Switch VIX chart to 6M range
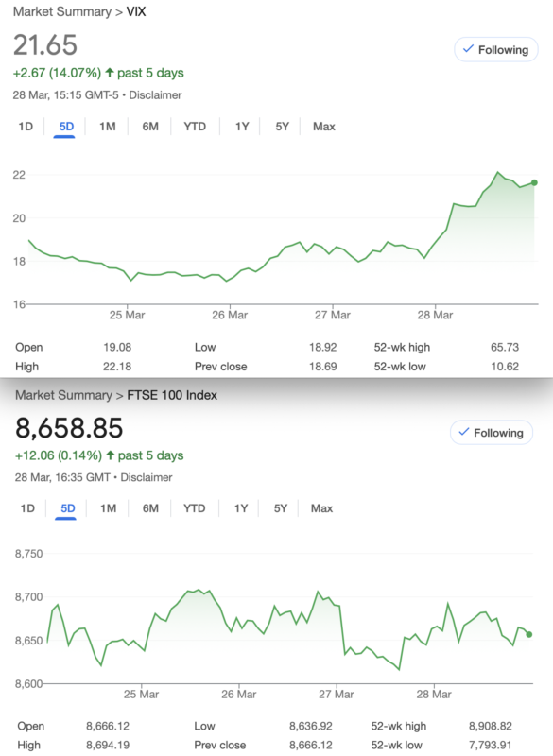The width and height of the screenshot is (553, 756). coord(150,127)
